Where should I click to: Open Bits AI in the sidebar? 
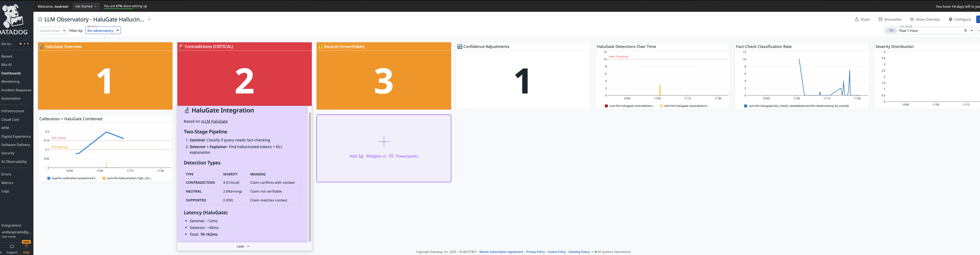[6, 65]
